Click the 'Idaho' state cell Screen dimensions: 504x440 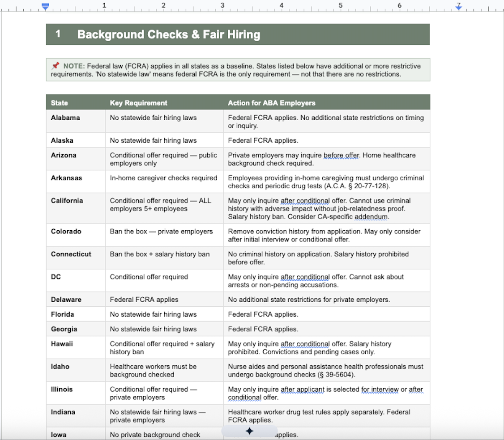tap(76, 370)
